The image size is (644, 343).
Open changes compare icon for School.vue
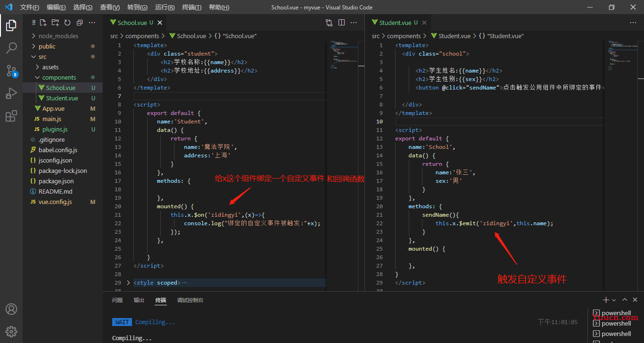coord(329,23)
